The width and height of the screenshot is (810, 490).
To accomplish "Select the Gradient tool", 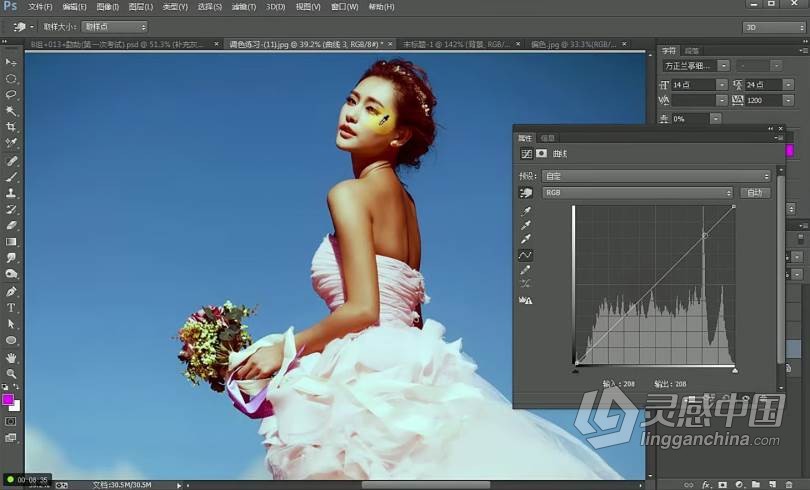I will tap(11, 241).
